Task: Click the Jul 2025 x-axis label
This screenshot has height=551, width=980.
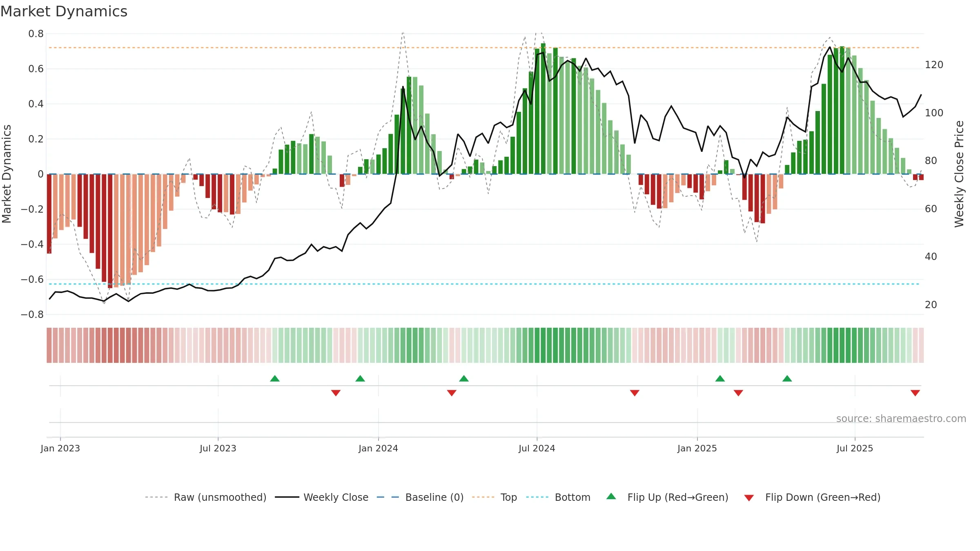Action: pyautogui.click(x=855, y=449)
